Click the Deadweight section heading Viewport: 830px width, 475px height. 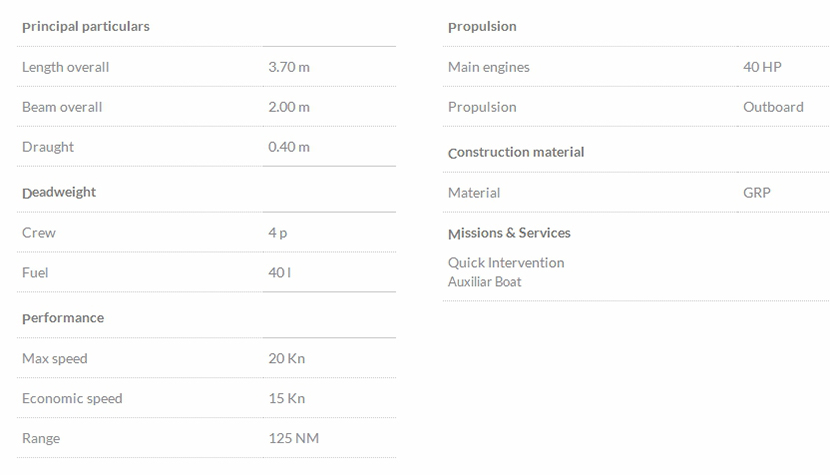click(59, 192)
